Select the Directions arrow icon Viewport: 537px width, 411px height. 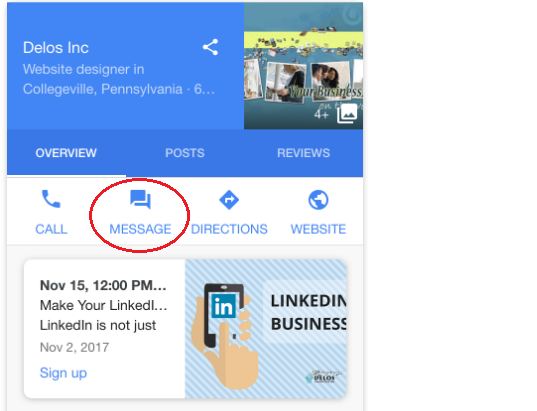229,200
